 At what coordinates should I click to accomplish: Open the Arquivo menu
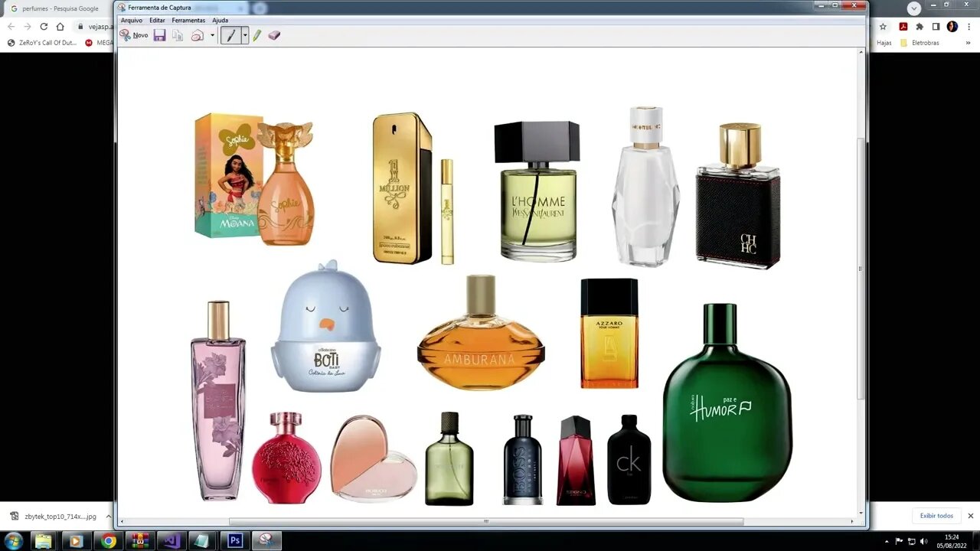click(132, 20)
